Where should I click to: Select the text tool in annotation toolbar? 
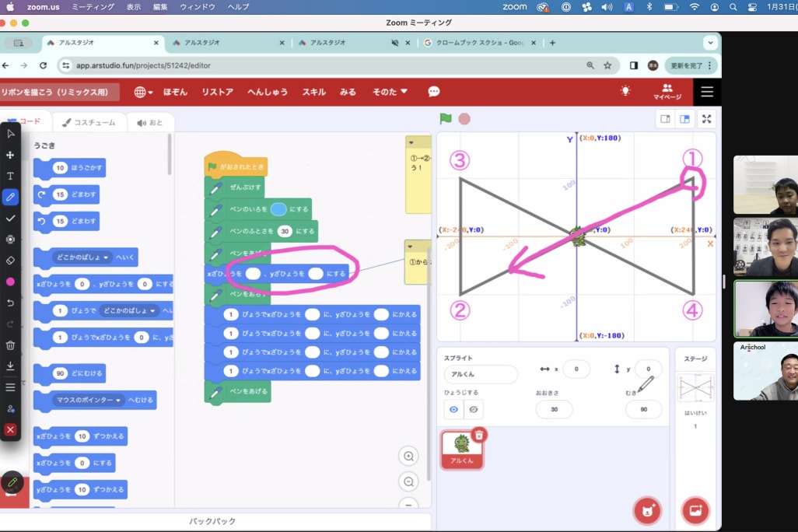click(11, 177)
